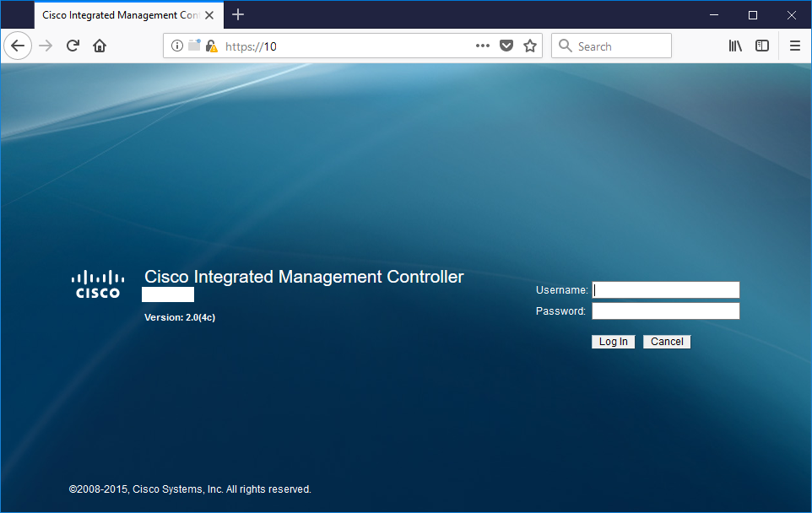
Task: Focus the Username field
Action: pyautogui.click(x=665, y=290)
